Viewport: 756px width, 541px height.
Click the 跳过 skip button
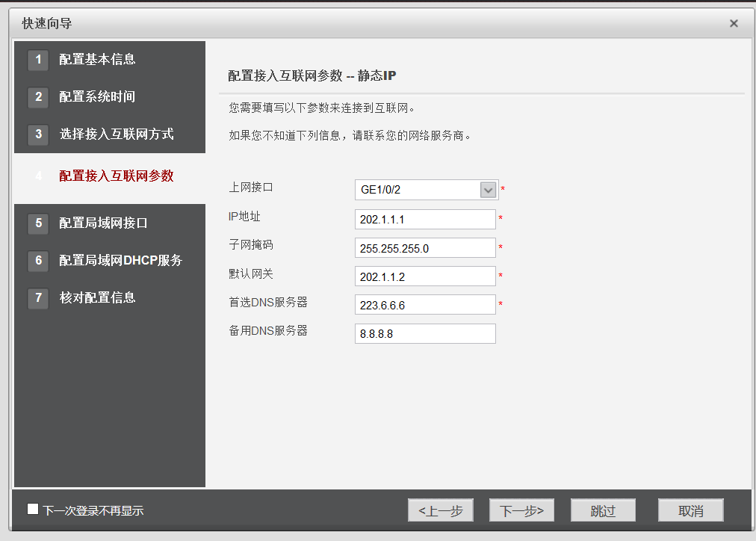[603, 510]
